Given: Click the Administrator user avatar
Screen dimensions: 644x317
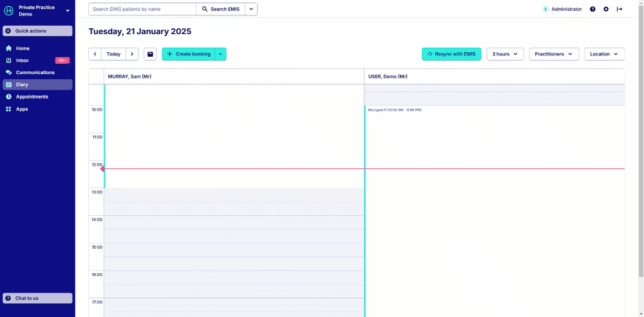Looking at the screenshot, I should coord(545,9).
